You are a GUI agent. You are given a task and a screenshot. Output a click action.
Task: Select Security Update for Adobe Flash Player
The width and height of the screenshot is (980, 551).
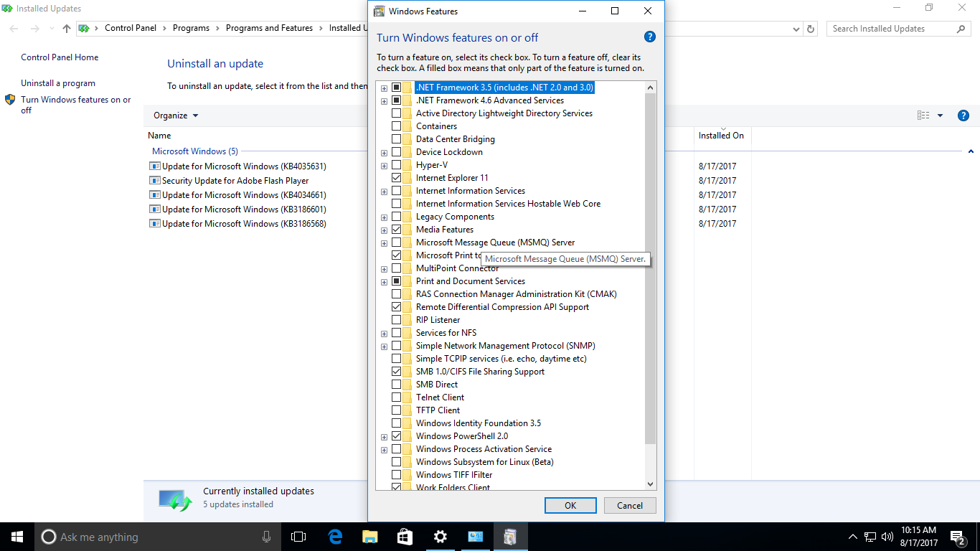point(235,181)
